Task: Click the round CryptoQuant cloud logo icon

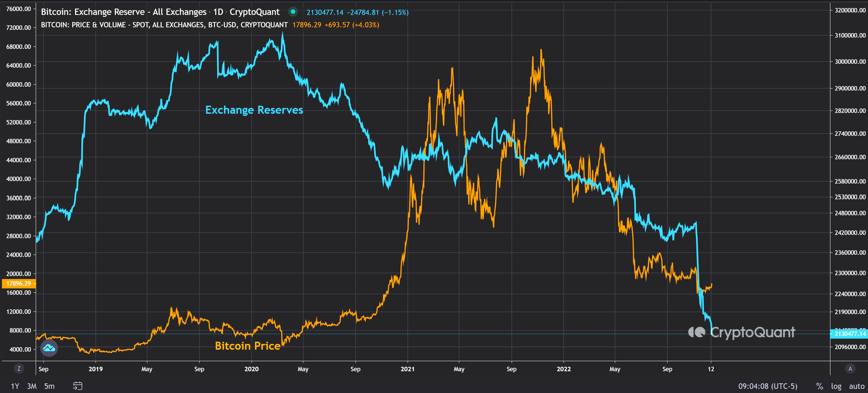Action: coord(49,348)
